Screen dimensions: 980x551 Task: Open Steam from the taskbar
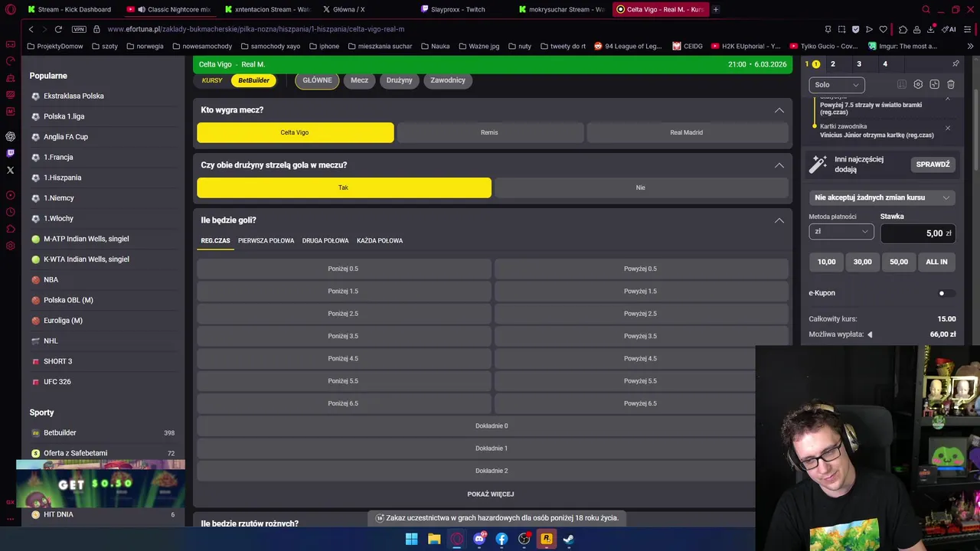569,539
